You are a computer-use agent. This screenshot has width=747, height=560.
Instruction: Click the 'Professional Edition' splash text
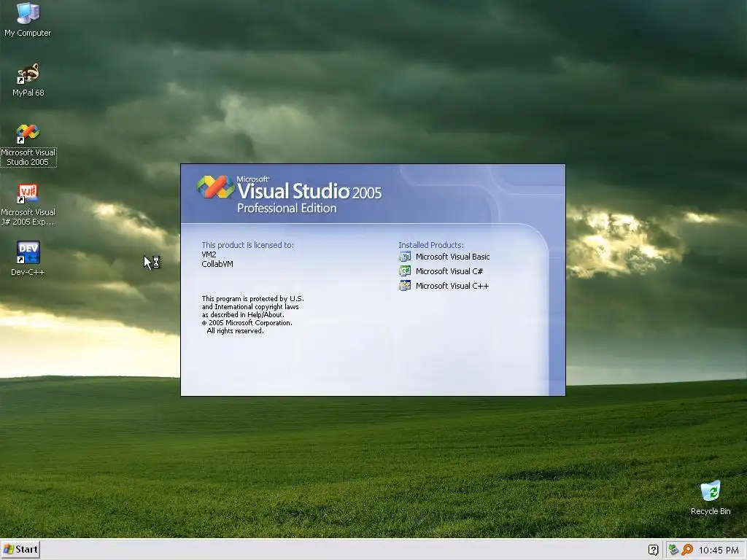pyautogui.click(x=287, y=208)
